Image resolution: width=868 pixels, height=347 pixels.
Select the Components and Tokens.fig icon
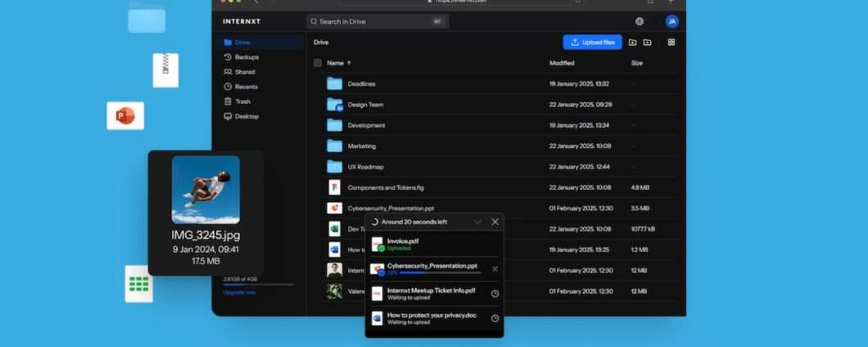(334, 187)
